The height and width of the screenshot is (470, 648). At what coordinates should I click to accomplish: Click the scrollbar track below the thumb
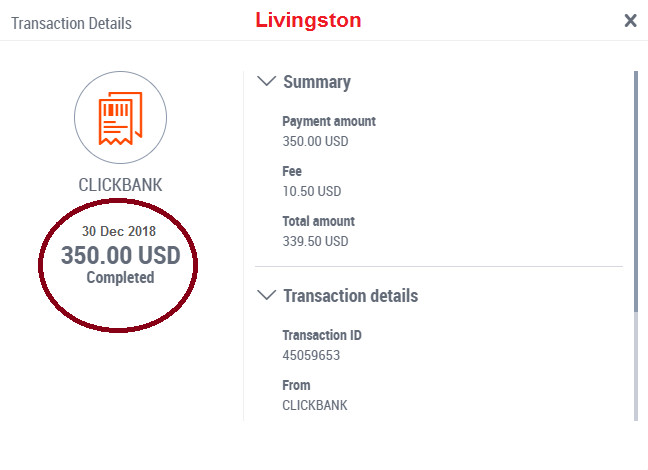636,367
